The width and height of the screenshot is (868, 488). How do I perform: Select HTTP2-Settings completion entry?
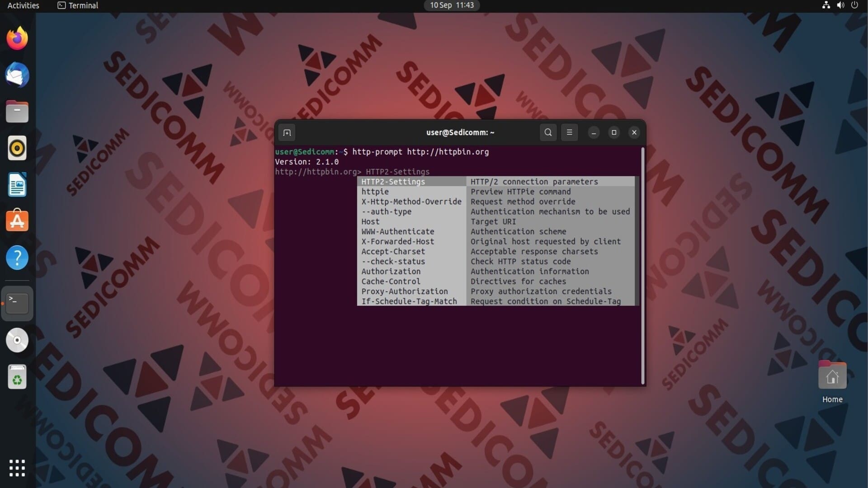click(x=411, y=182)
